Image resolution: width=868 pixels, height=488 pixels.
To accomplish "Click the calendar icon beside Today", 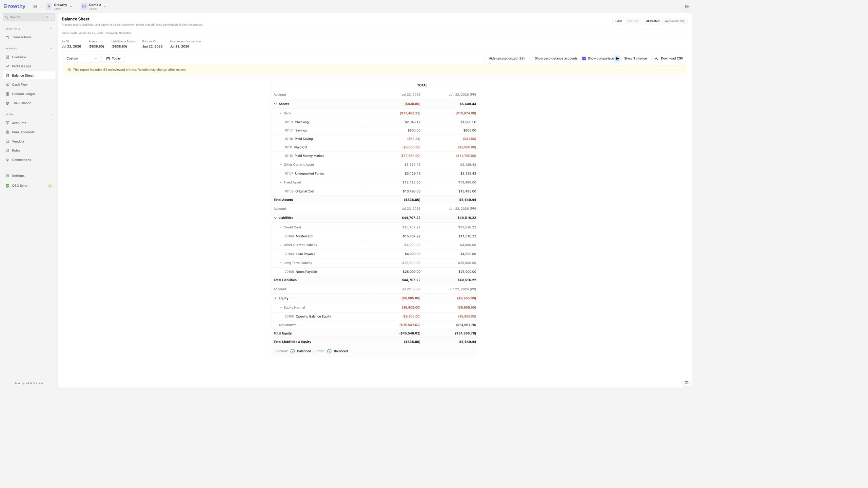I will pyautogui.click(x=108, y=59).
